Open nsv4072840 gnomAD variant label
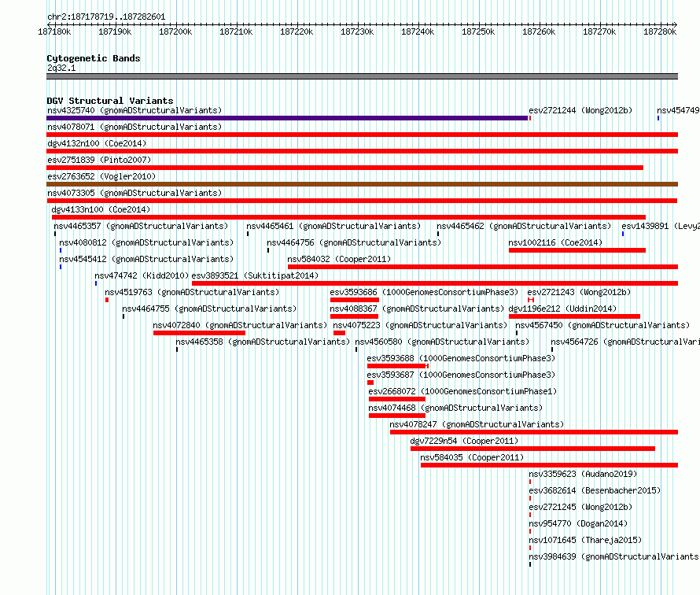The height and width of the screenshot is (595, 700). (240, 325)
